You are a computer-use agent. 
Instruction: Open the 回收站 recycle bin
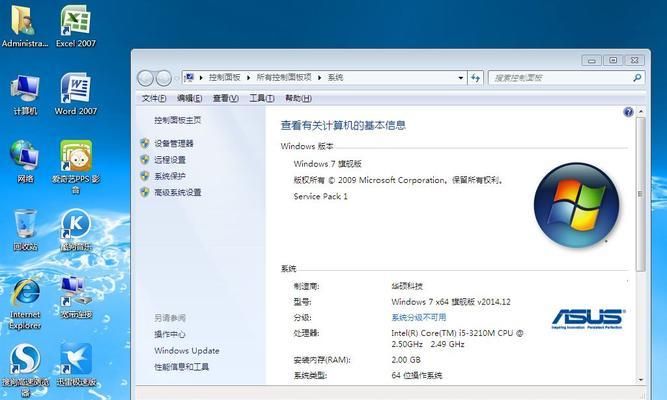coord(25,230)
